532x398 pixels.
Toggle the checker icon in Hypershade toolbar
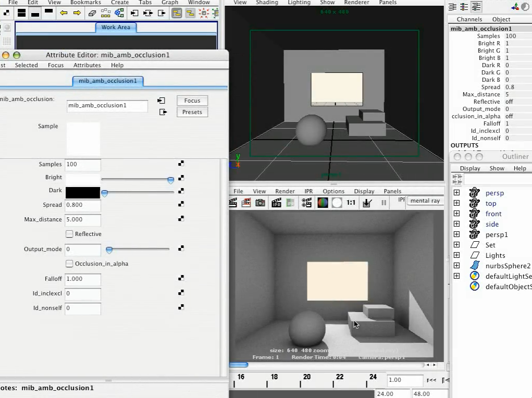pyautogui.click(x=6, y=13)
